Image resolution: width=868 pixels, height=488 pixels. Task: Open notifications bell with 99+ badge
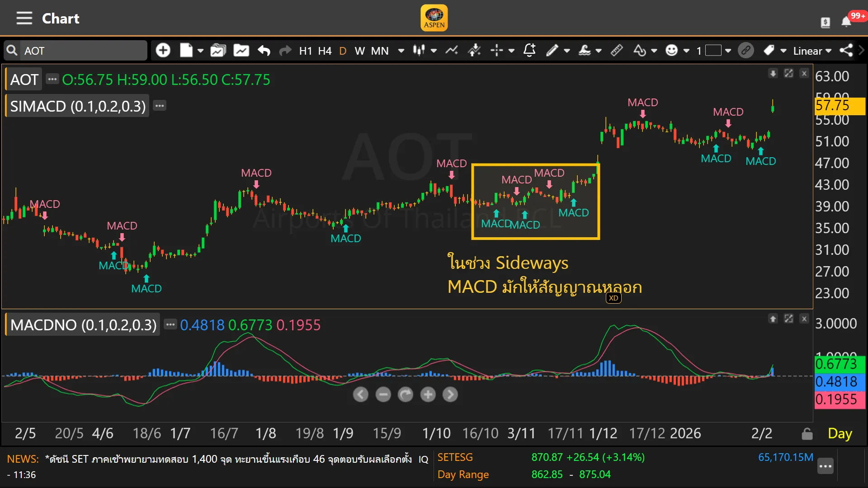846,22
